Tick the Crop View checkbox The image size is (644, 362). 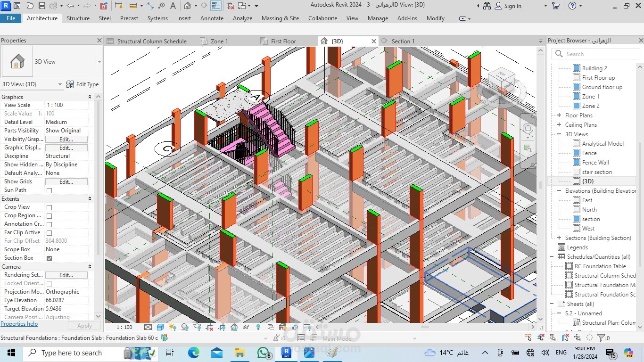tap(49, 207)
